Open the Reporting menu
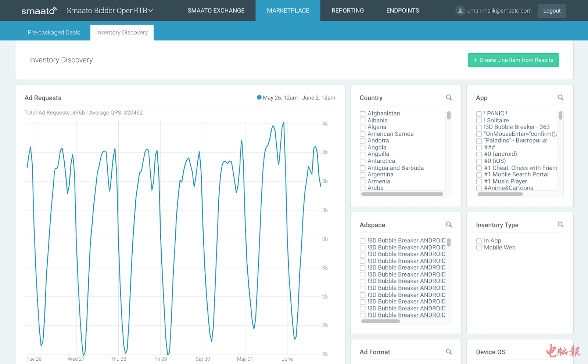This screenshot has width=588, height=364. (348, 11)
